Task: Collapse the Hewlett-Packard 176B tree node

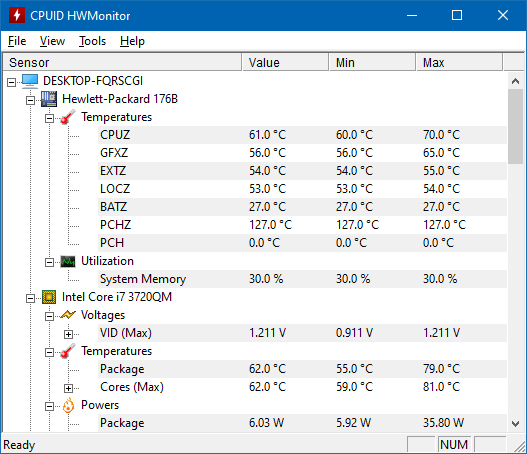Action: click(30, 100)
